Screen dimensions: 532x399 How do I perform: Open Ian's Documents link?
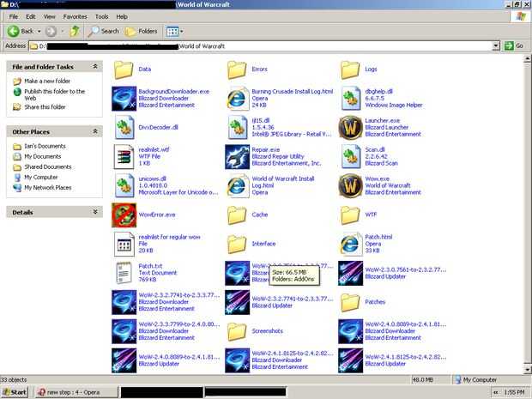pos(45,146)
